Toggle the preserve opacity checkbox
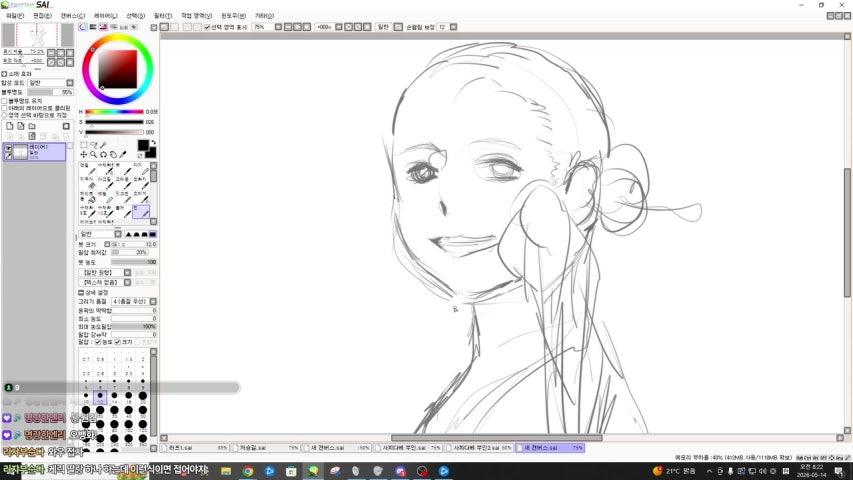The height and width of the screenshot is (480, 853). (x=4, y=101)
